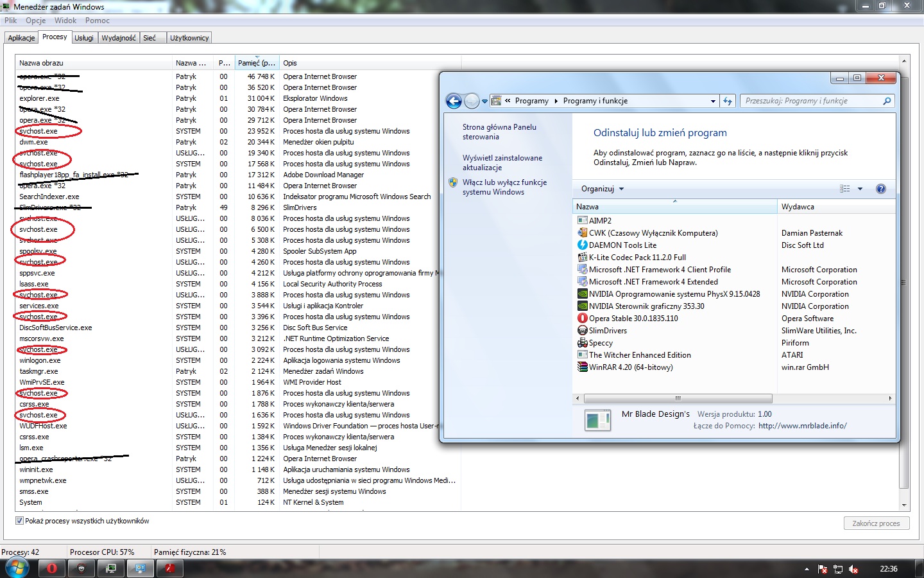This screenshot has height=578, width=924.
Task: Click the program list horizontal scrollbar thumb
Action: [678, 398]
